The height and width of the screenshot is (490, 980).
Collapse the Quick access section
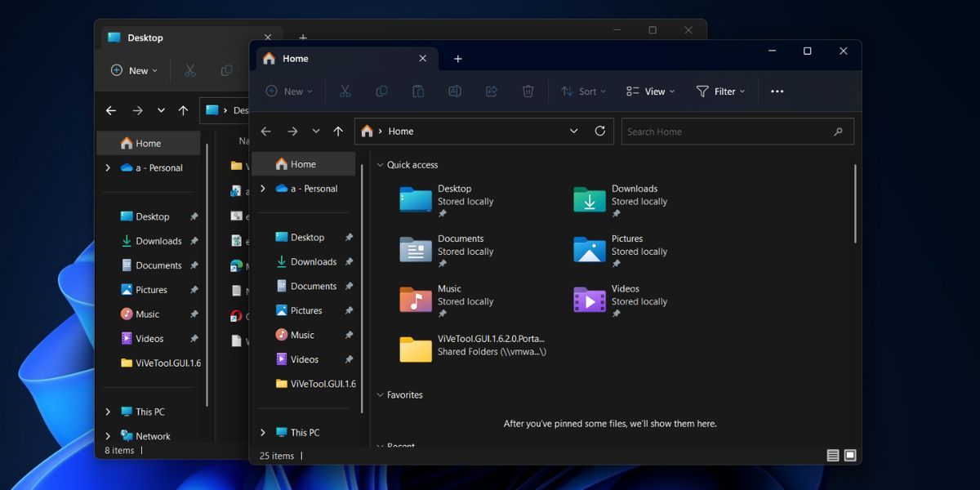379,164
